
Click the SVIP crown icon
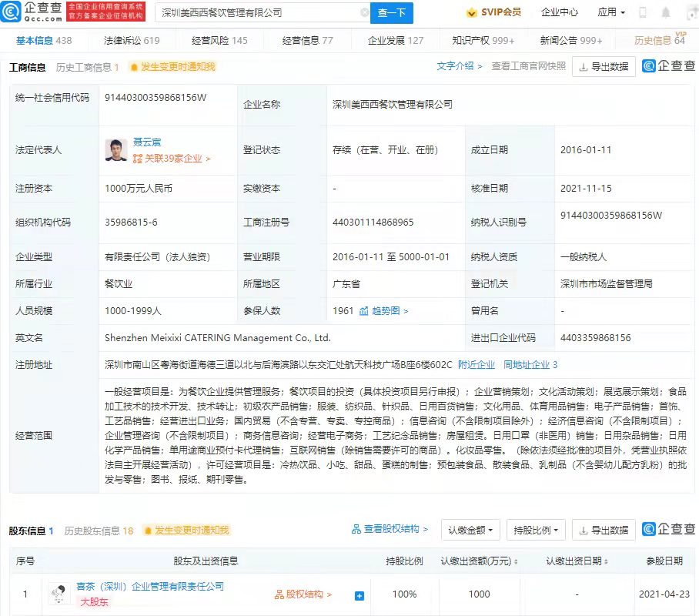pyautogui.click(x=471, y=13)
